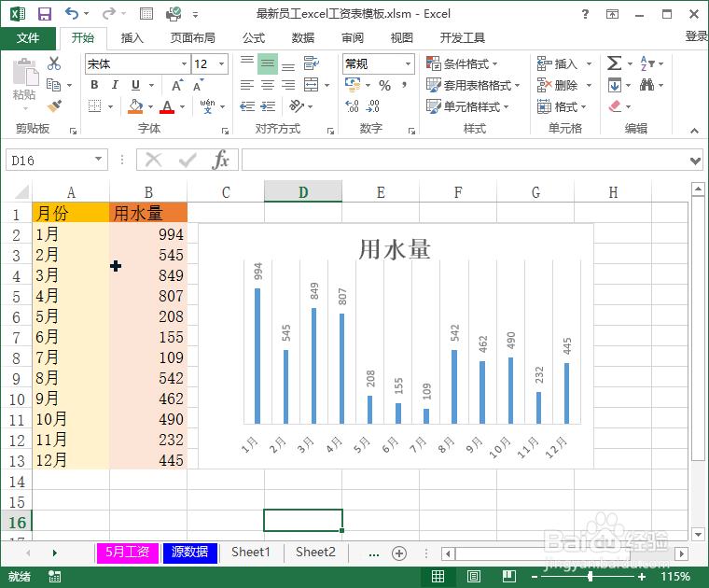Toggle bold formatting
Image resolution: width=709 pixels, height=588 pixels.
[94, 85]
